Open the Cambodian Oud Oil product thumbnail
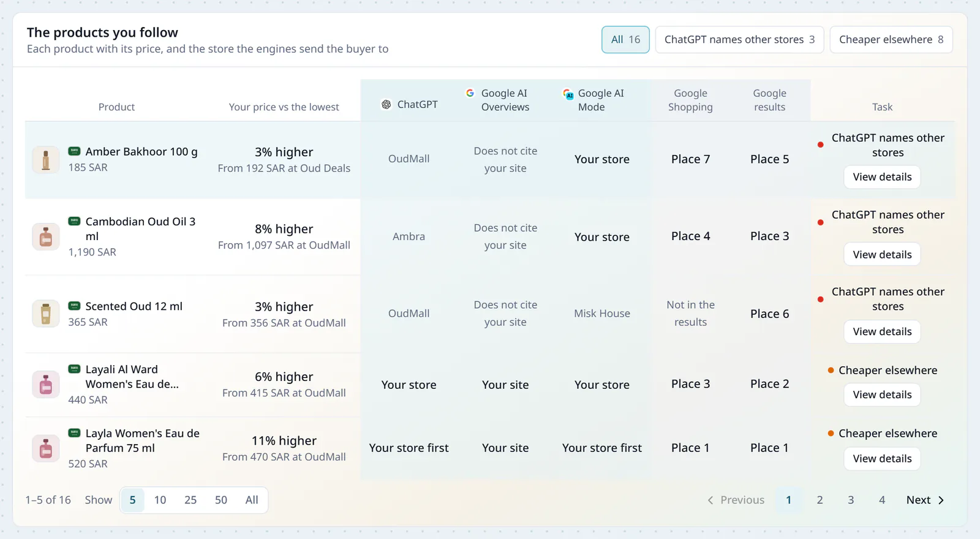 coord(46,237)
